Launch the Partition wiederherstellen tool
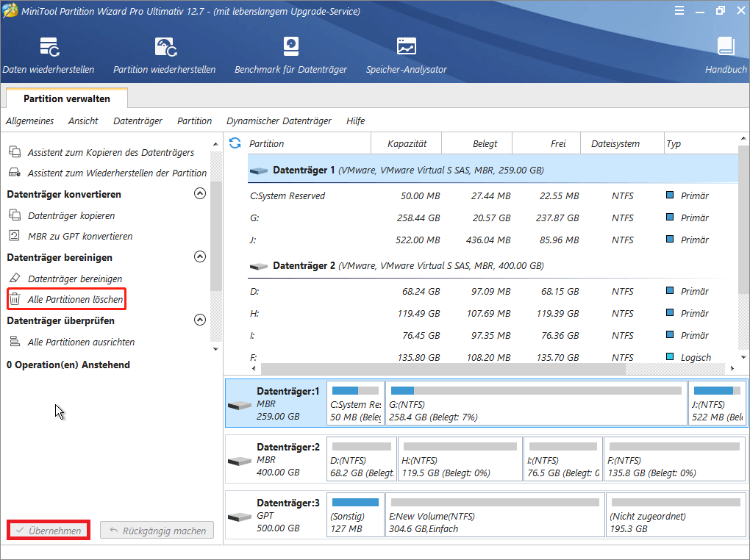The image size is (750, 560). coord(165,55)
